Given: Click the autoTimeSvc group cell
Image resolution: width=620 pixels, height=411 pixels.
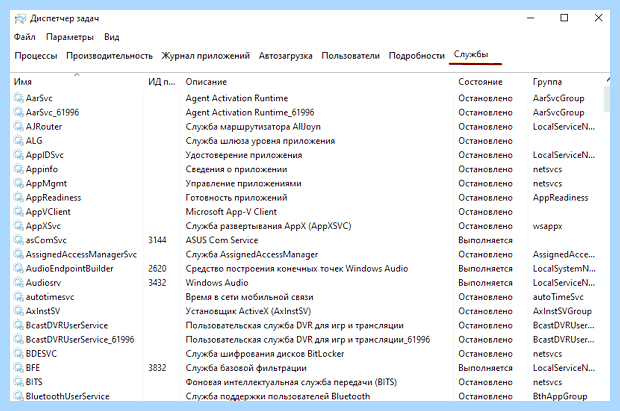Looking at the screenshot, I should point(558,297).
